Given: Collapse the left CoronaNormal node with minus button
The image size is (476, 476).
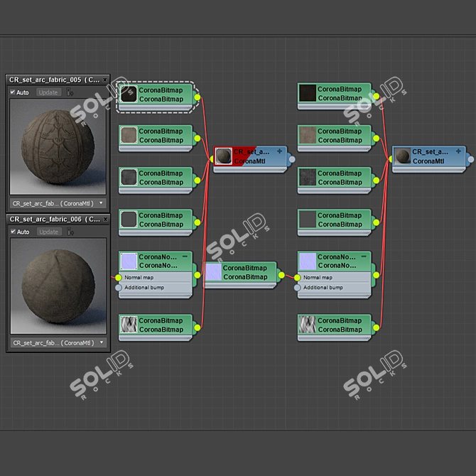Looking at the screenshot, I should click(x=185, y=256).
